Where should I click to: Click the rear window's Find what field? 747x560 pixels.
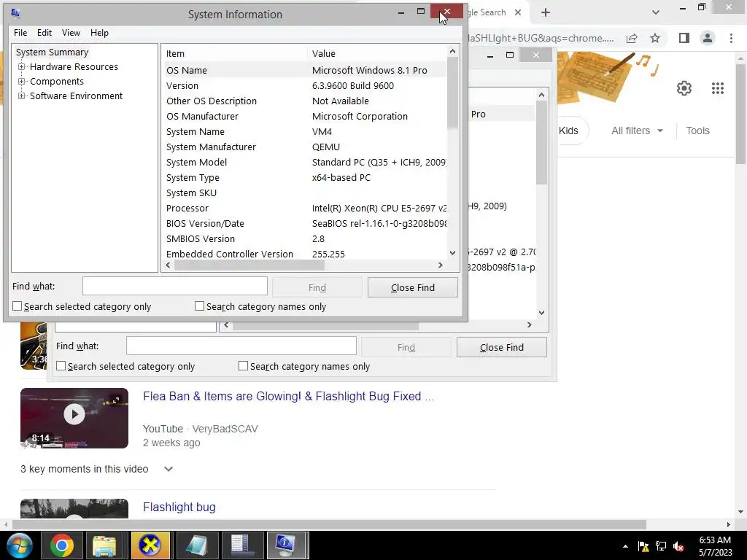click(x=241, y=346)
